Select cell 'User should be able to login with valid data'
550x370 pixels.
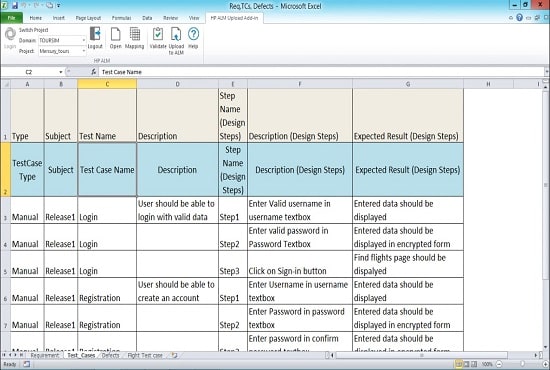[177, 210]
